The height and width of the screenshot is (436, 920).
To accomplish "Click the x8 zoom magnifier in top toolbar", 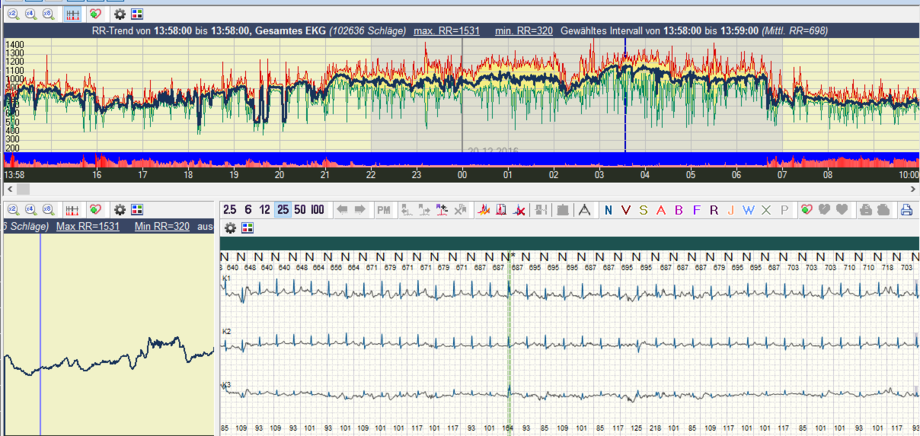I will [48, 15].
